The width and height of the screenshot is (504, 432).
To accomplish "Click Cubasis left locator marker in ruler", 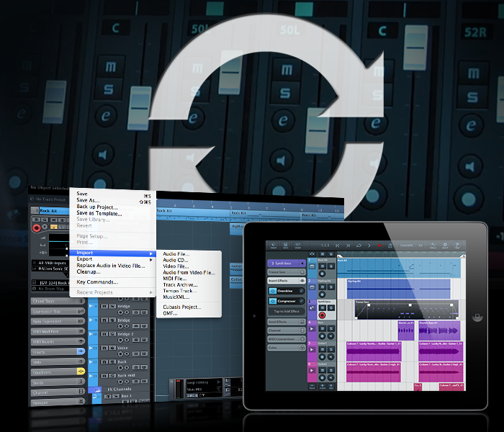I will (340, 256).
